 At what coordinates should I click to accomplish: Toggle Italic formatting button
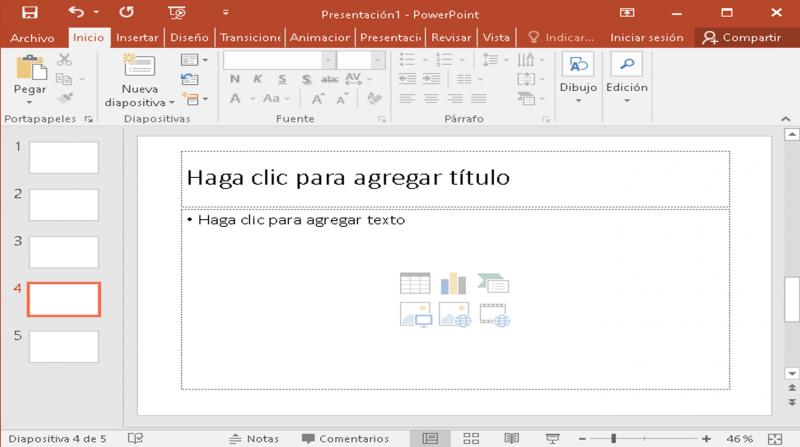pos(258,80)
